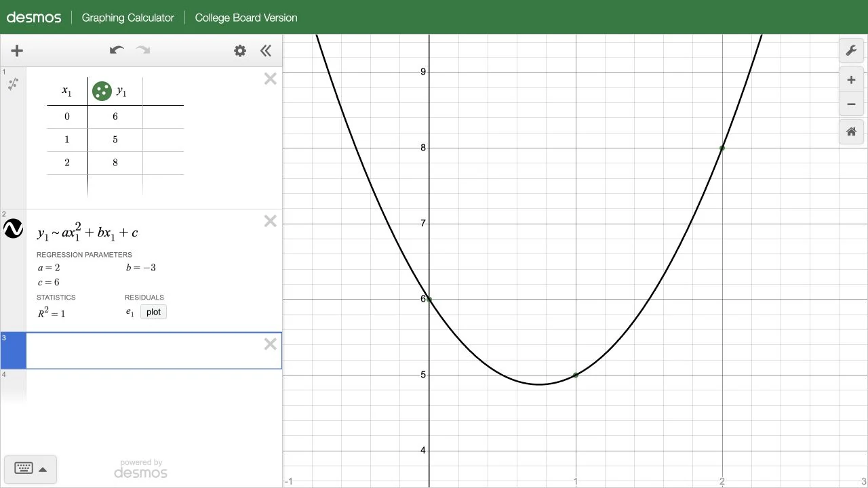This screenshot has width=868, height=488.
Task: Collapse the expression list panel
Action: click(266, 51)
